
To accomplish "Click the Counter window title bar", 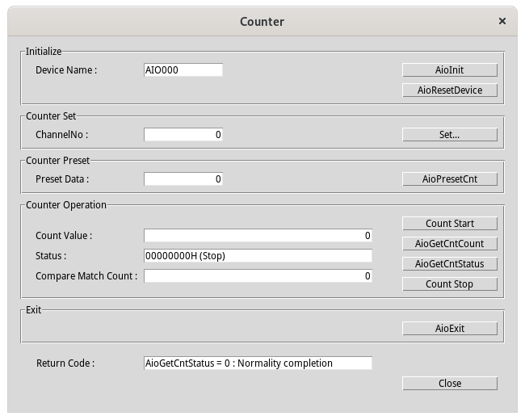I will click(x=262, y=22).
